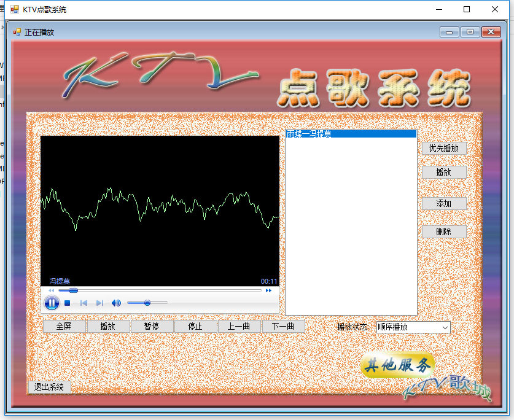Open the 顺序播放 playback mode dropdown

click(413, 327)
